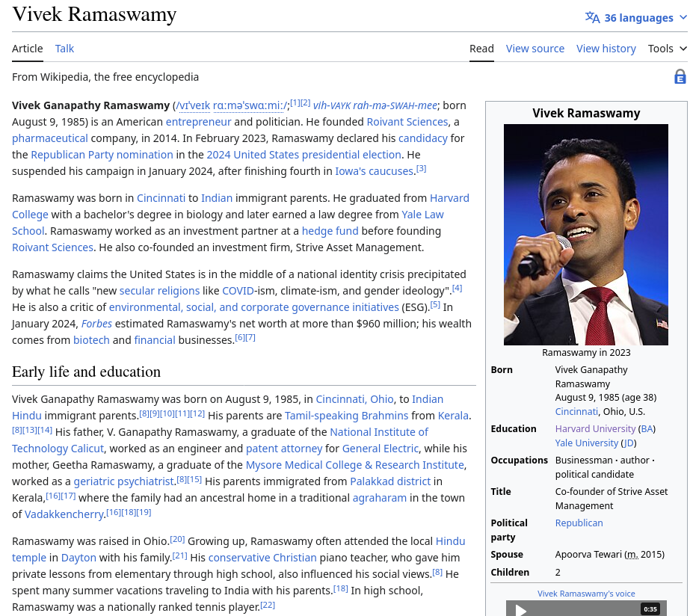The height and width of the screenshot is (616, 690).
Task: Open the View history tab
Action: click(x=606, y=49)
